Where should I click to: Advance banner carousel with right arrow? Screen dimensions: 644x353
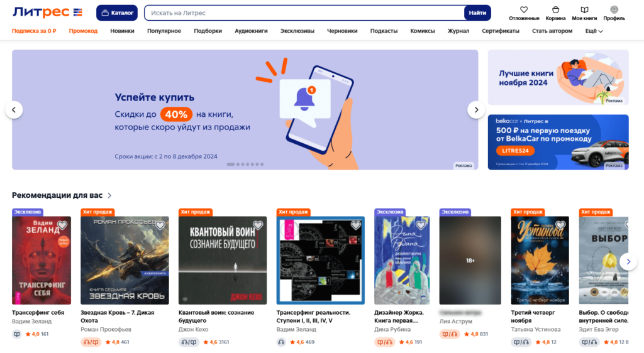(x=476, y=110)
